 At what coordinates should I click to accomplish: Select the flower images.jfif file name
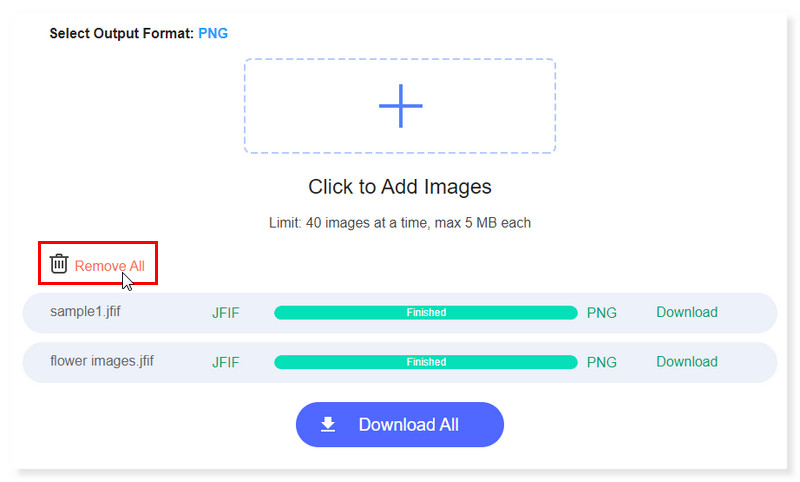102,361
